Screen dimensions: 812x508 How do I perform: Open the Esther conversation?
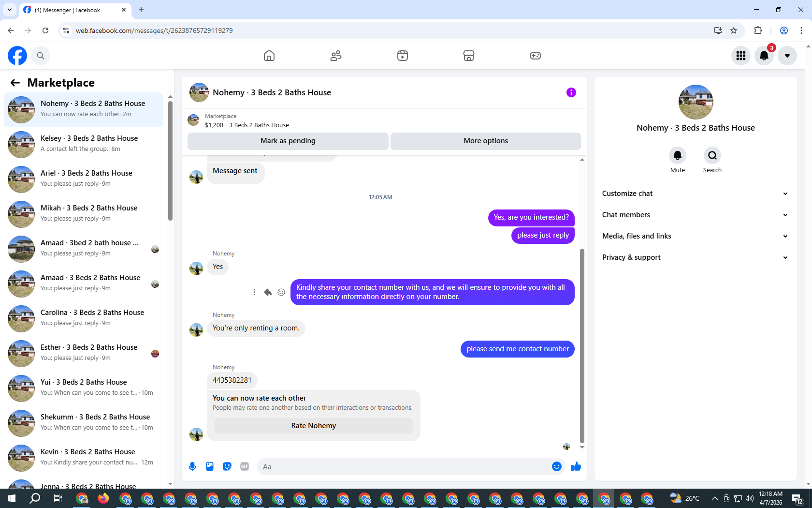83,354
